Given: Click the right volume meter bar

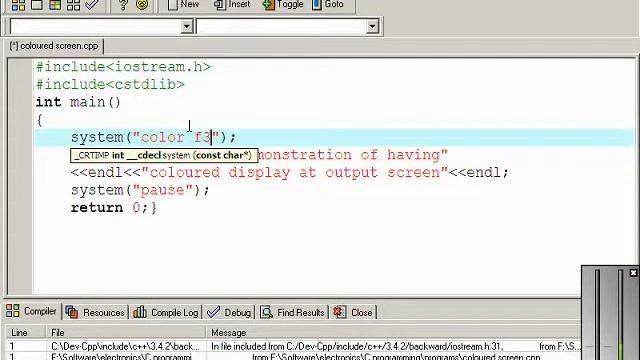Looking at the screenshot, I should [x=620, y=314].
